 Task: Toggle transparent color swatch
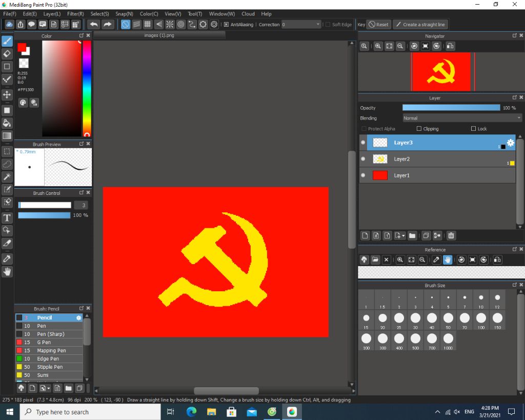tap(24, 63)
